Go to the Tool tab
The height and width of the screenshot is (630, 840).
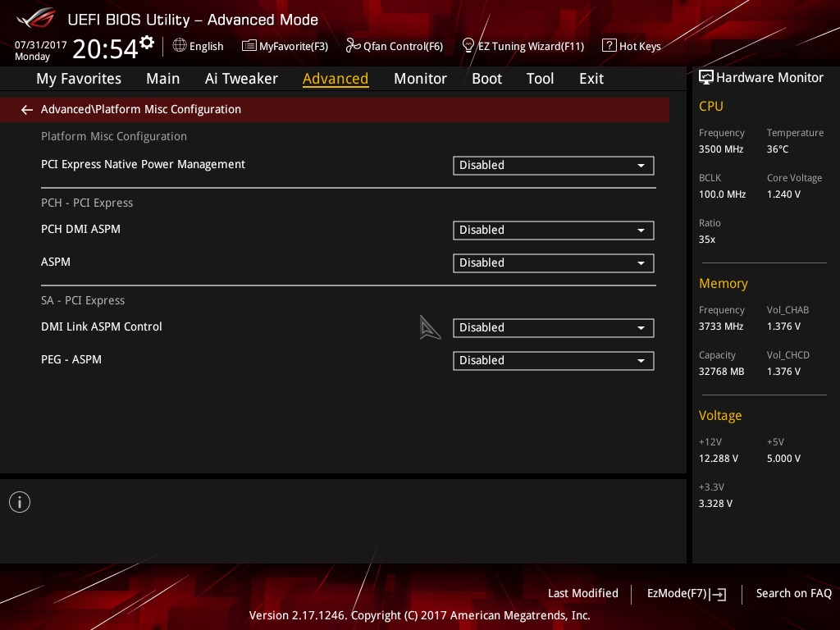click(540, 79)
